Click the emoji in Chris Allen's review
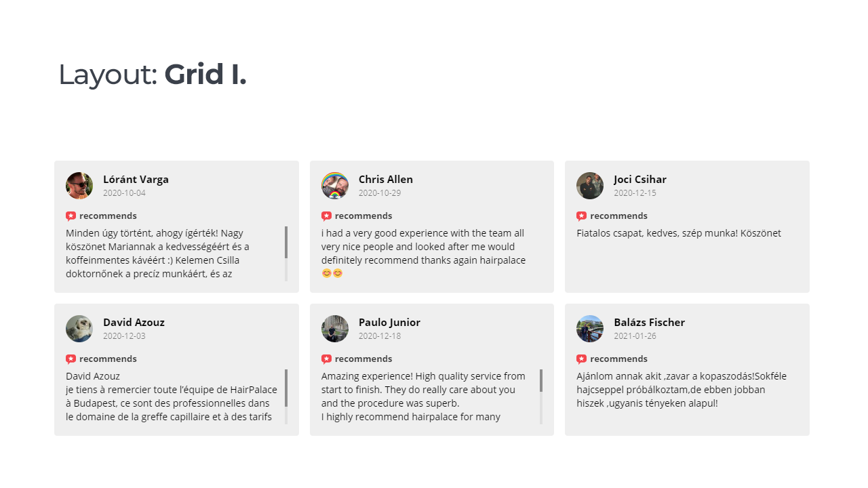868x488 pixels. (x=332, y=273)
